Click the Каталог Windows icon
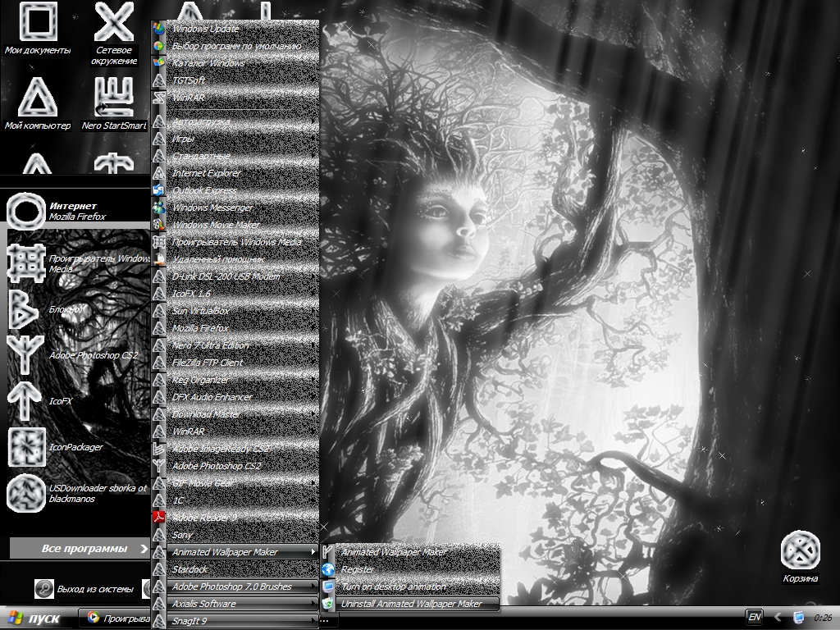 pyautogui.click(x=158, y=63)
